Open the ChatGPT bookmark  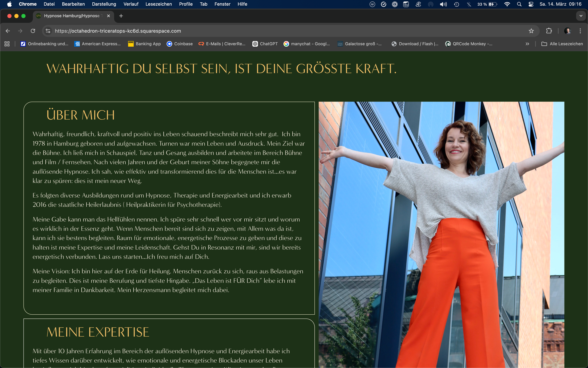coord(265,44)
